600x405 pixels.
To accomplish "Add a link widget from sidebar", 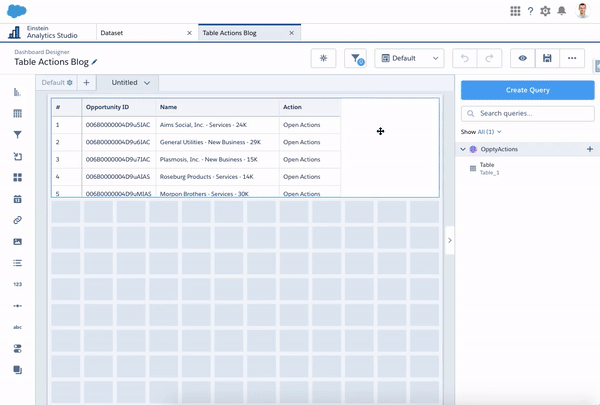I will point(17,220).
